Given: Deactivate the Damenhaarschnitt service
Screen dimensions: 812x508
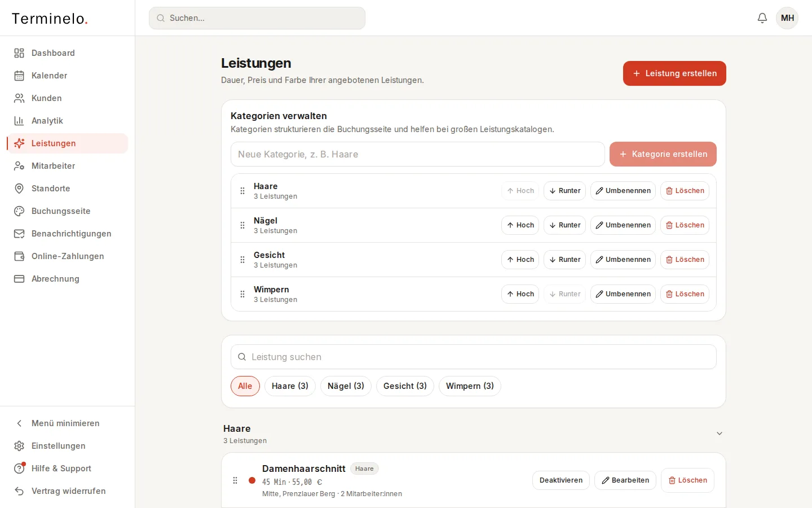Looking at the screenshot, I should tap(561, 480).
